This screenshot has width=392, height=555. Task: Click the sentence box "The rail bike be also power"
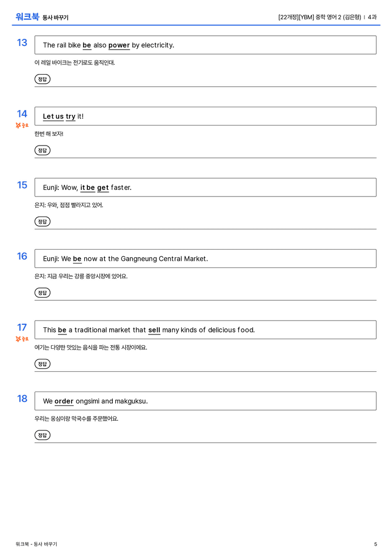point(206,45)
